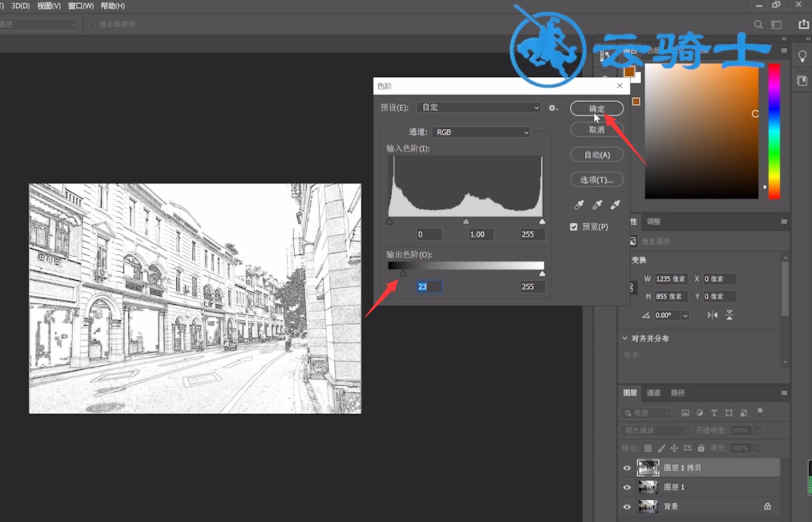Click the foreground color swatch
The height and width of the screenshot is (522, 812).
click(629, 72)
